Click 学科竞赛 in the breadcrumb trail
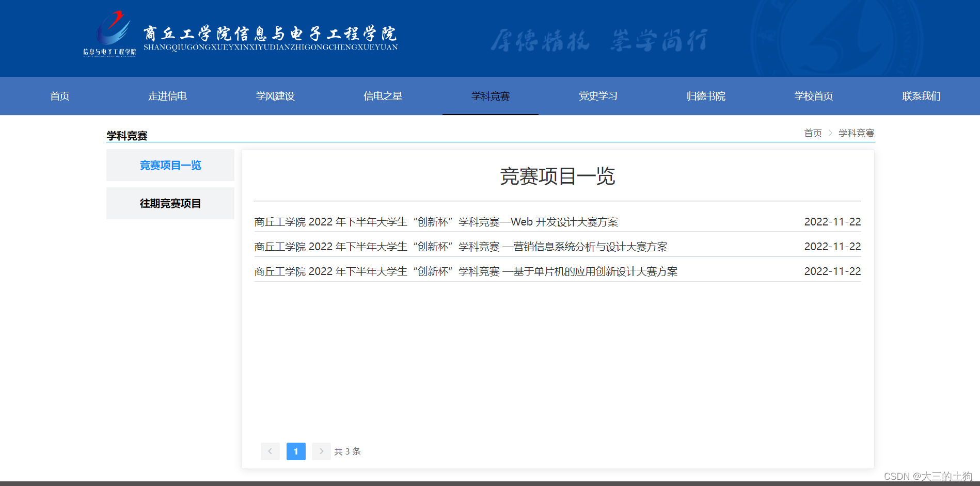 (x=856, y=133)
